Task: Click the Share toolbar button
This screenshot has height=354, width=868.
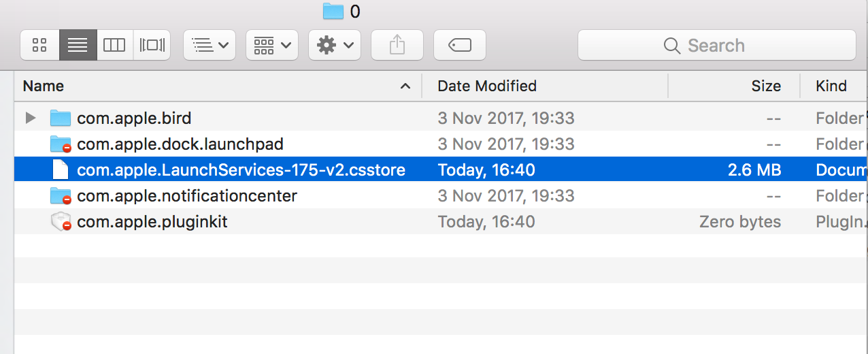Action: pyautogui.click(x=397, y=46)
